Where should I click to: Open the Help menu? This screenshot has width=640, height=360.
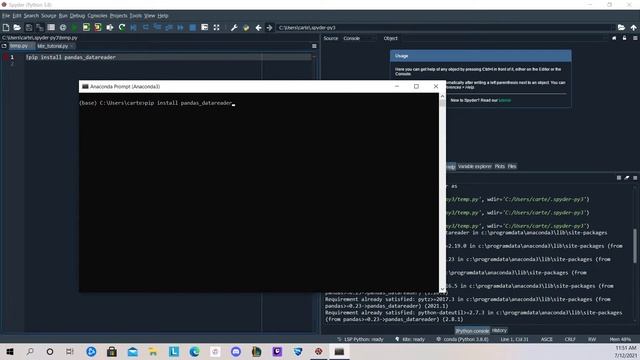[162, 16]
